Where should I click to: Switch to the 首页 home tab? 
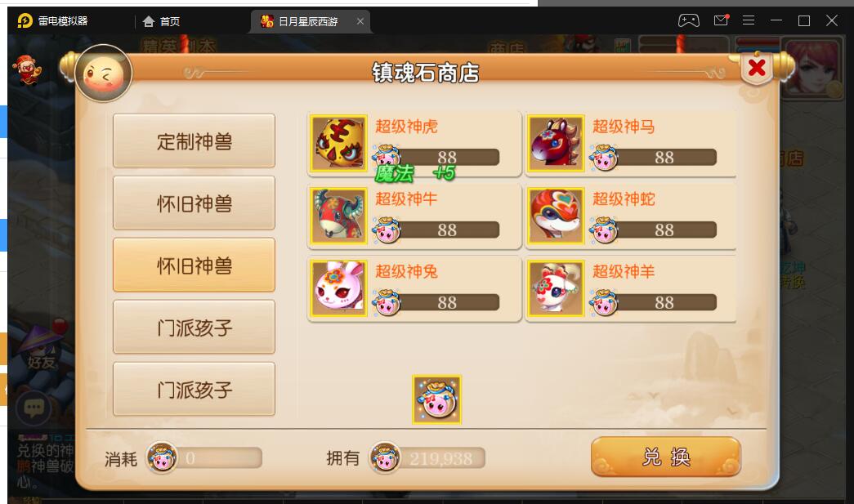click(x=161, y=21)
